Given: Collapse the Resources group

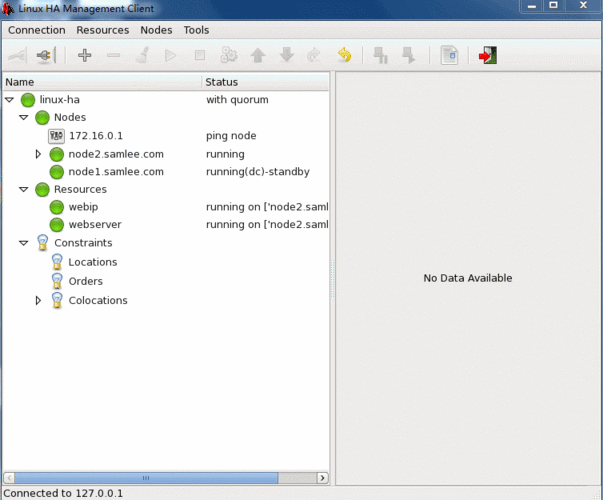Looking at the screenshot, I should point(24,189).
